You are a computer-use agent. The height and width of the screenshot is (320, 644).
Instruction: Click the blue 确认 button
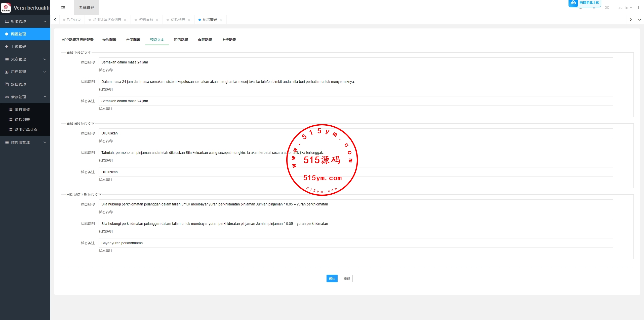coord(332,278)
